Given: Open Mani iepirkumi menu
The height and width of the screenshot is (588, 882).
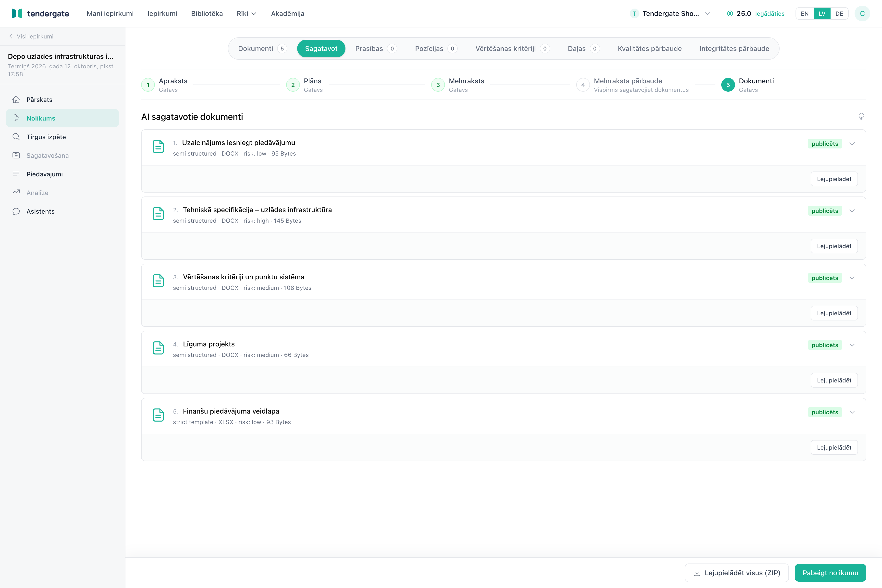Looking at the screenshot, I should coord(110,13).
